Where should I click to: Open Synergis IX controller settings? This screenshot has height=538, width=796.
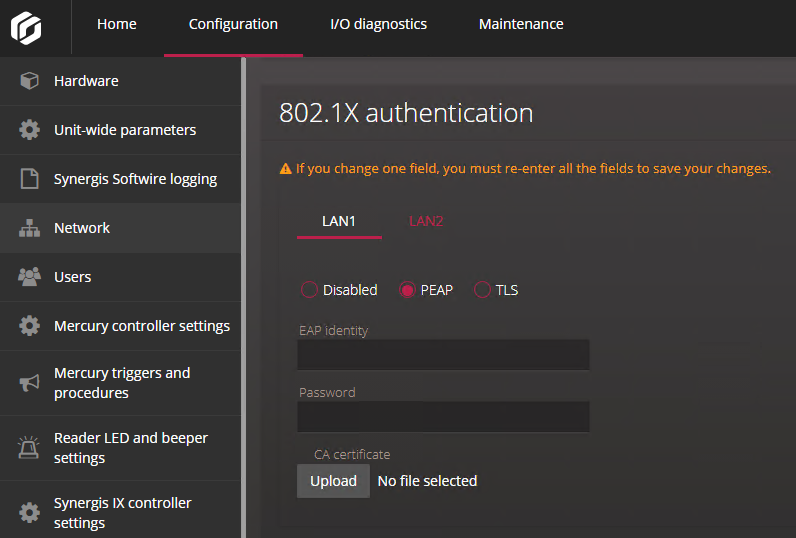[x=121, y=510]
